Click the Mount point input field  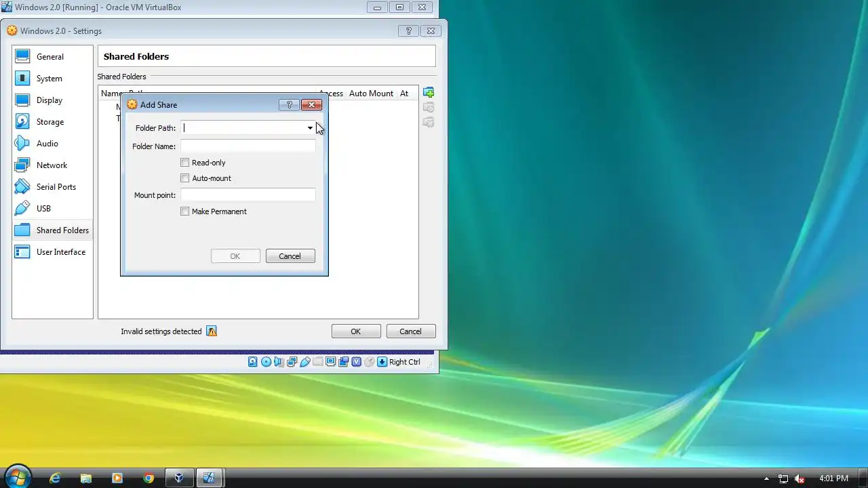click(248, 195)
